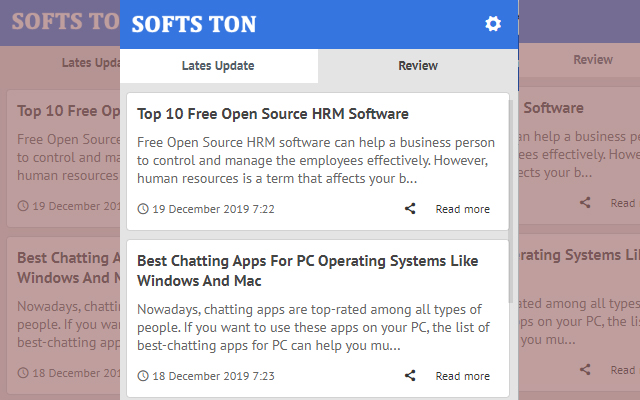Click share icon in background page's second card

pyautogui.click(x=585, y=370)
